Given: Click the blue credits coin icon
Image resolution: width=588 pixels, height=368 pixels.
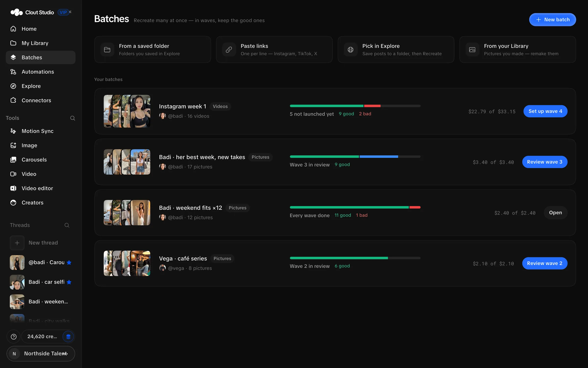Looking at the screenshot, I should (68, 337).
